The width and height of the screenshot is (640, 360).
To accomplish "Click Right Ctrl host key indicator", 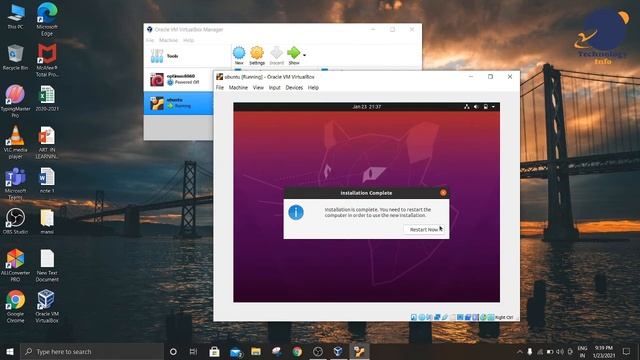I will click(x=504, y=317).
